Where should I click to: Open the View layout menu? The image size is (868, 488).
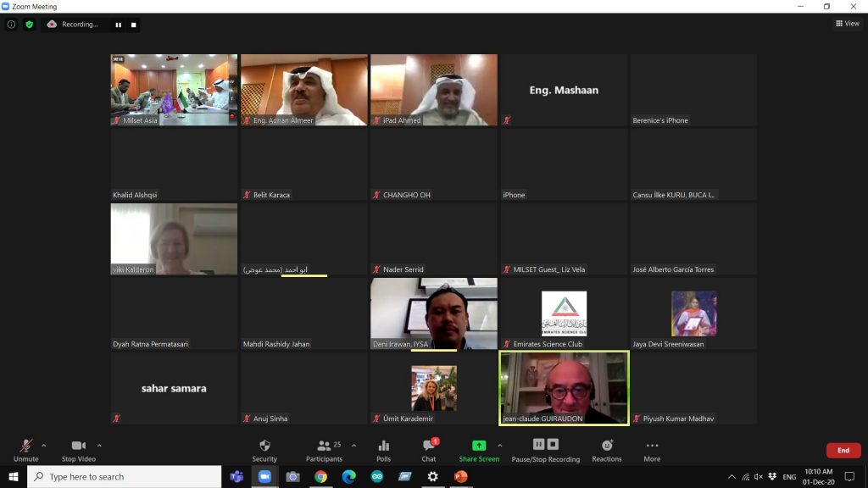pos(847,24)
